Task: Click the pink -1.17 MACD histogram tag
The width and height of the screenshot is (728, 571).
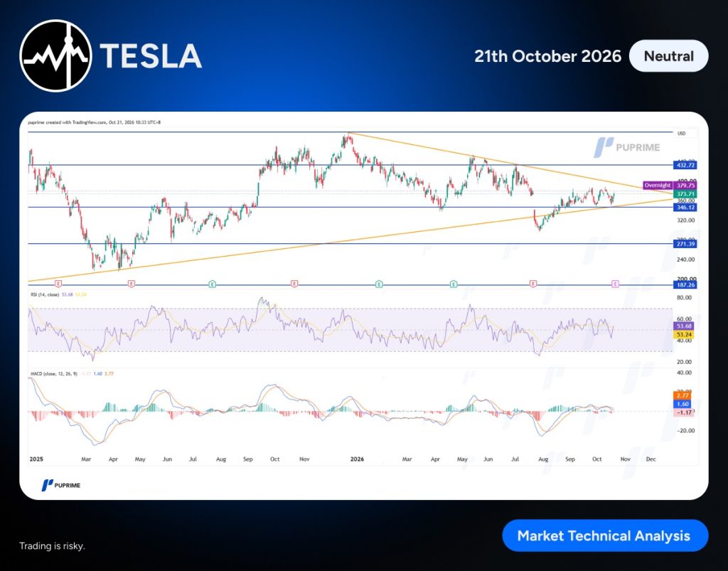Action: (x=684, y=412)
